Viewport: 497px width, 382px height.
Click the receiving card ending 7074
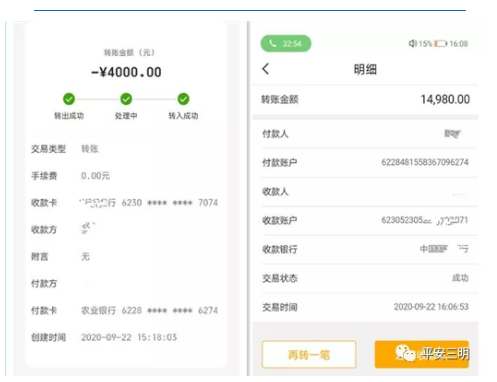(x=148, y=203)
